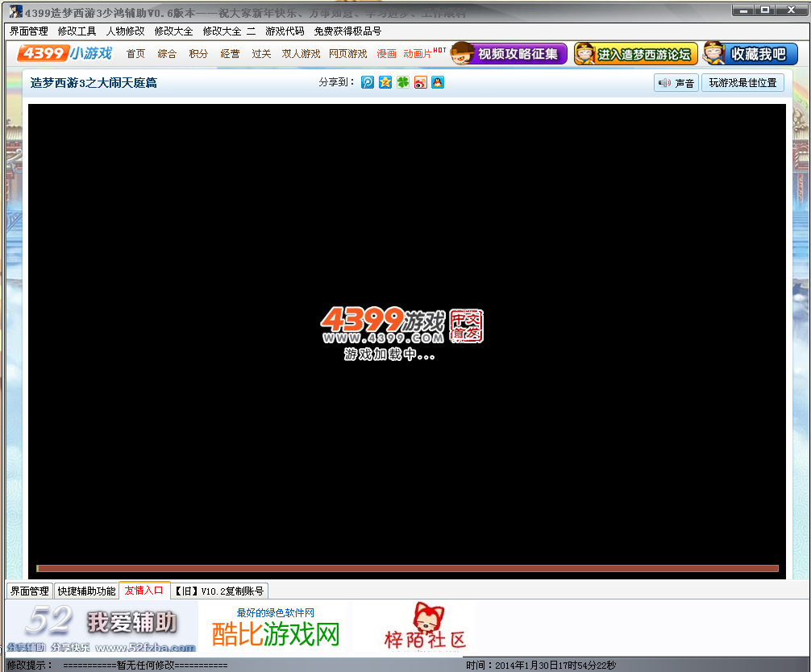Open the 修改大全 menu left of 修改大全 二

pos(174,31)
